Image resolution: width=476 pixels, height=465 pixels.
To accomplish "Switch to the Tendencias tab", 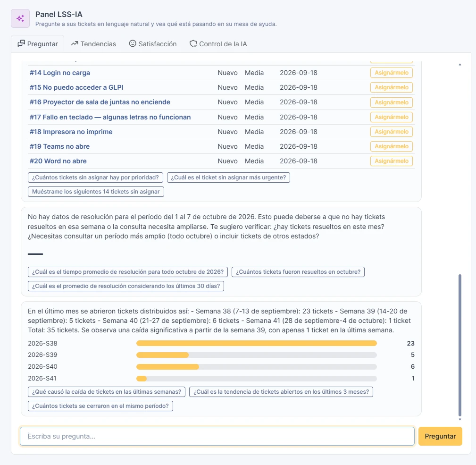I will (x=93, y=44).
